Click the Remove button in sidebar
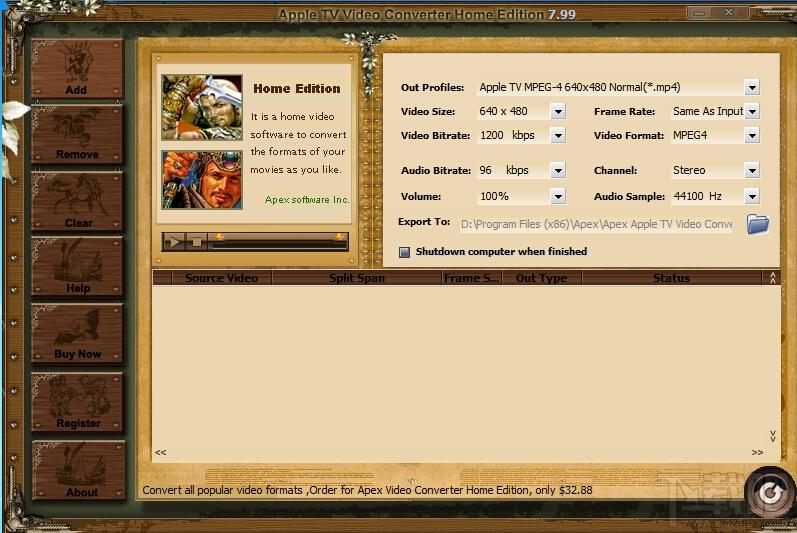The height and width of the screenshot is (533, 797). 77,134
